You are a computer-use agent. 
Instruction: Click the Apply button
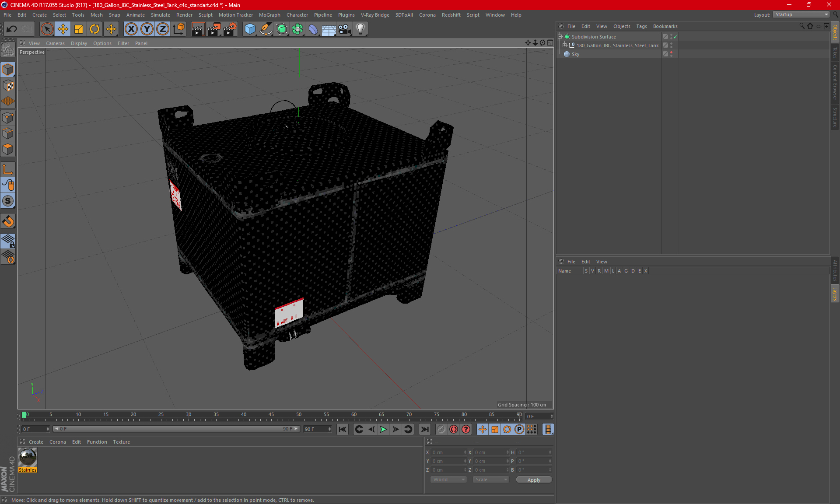(x=534, y=480)
